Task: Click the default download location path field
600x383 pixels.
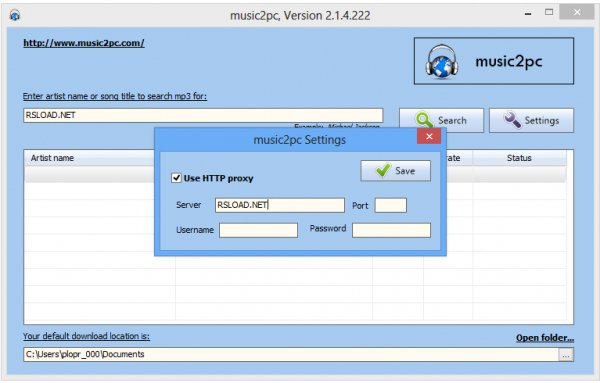Action: pyautogui.click(x=291, y=355)
